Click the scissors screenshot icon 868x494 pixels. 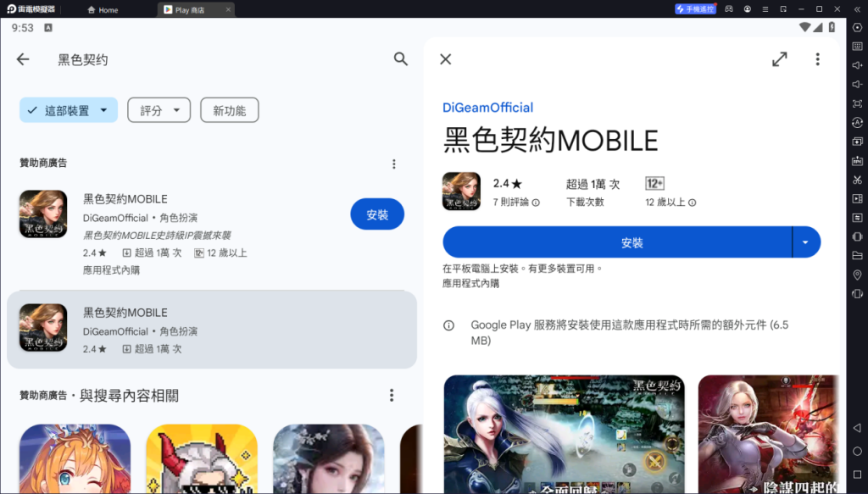[x=858, y=180]
